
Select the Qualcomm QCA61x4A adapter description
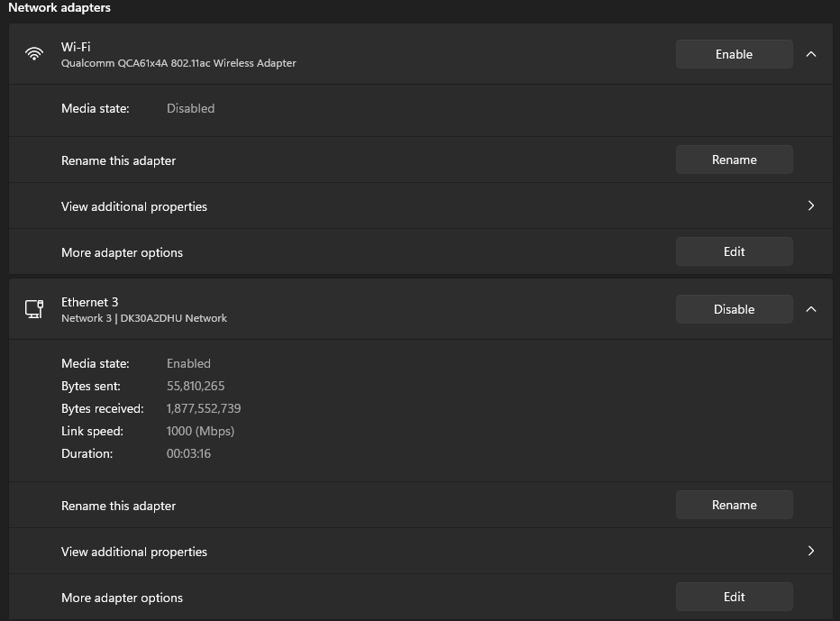click(x=178, y=63)
